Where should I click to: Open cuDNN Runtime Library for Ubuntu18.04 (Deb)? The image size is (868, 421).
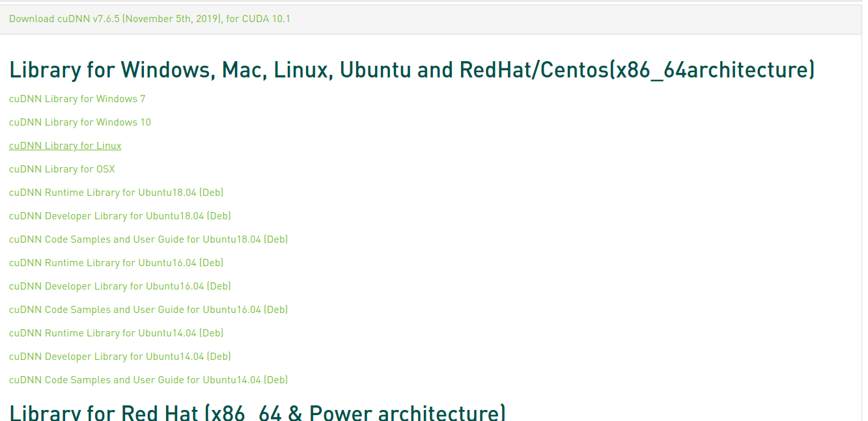tap(116, 192)
